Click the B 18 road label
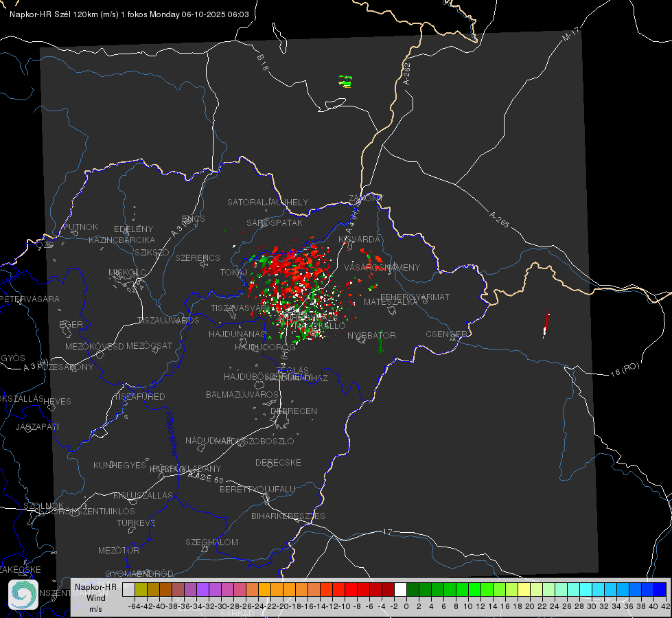This screenshot has height=618, width=672. (262, 62)
